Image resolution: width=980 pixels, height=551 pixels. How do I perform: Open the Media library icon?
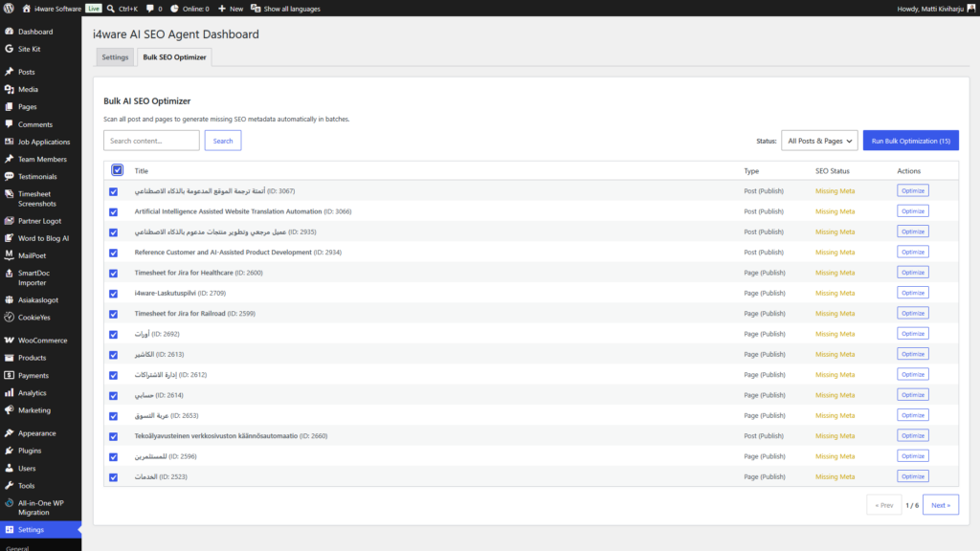(10, 89)
